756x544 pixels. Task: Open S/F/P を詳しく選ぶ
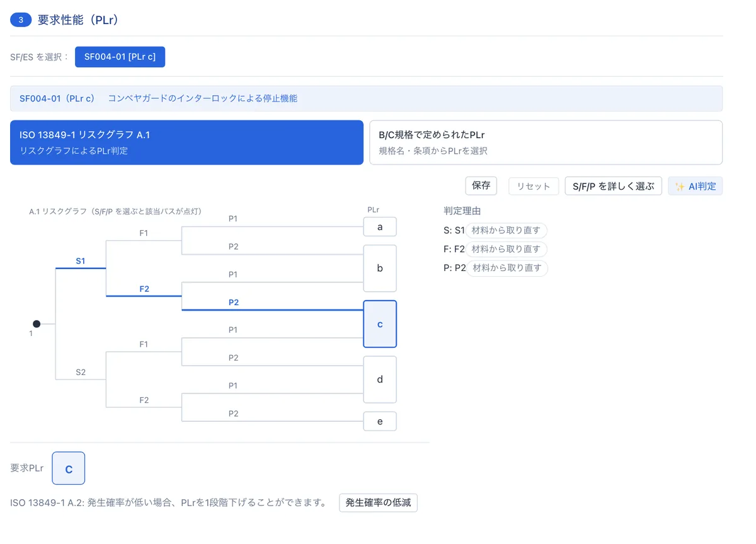tap(614, 186)
